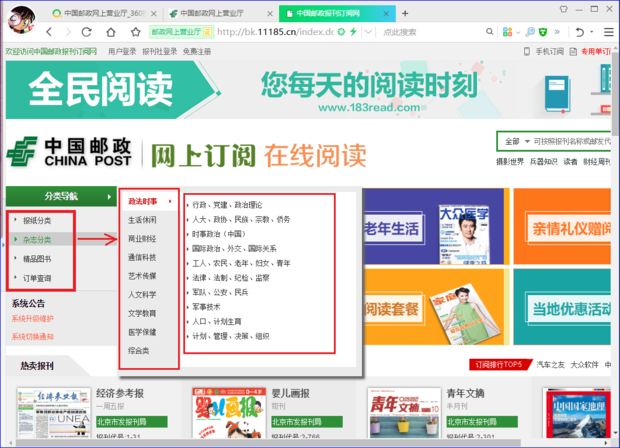Open the extensions grid icon

tap(507, 32)
